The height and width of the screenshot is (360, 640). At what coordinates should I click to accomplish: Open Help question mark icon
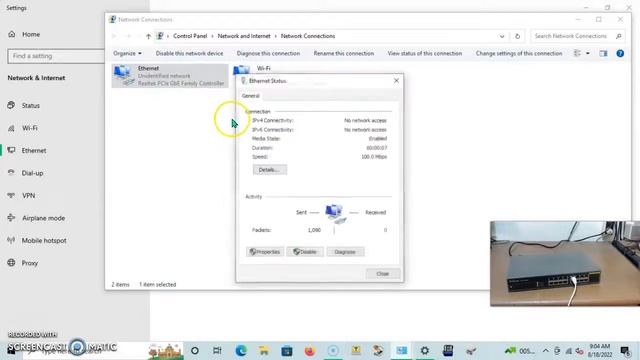pyautogui.click(x=620, y=53)
